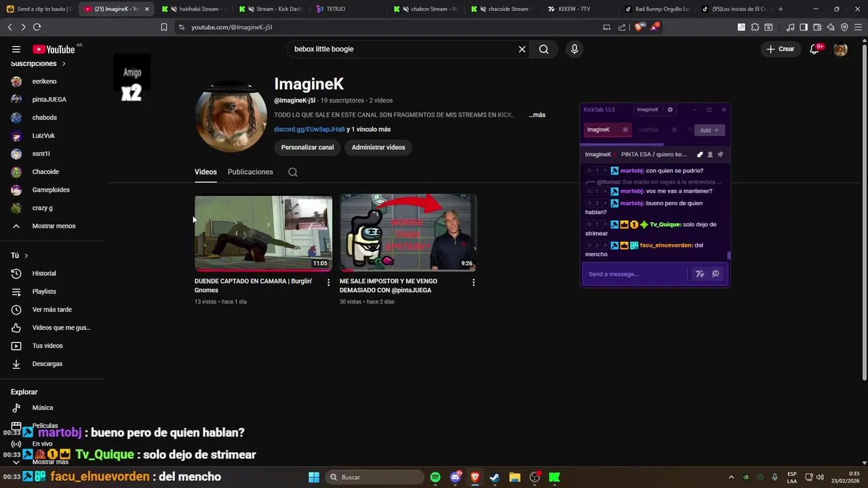Click Administrar videos button
The image size is (868, 488).
point(378,147)
